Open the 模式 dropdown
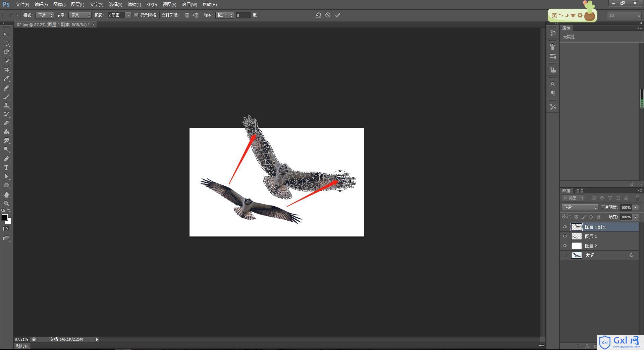This screenshot has width=644, height=350. point(45,15)
